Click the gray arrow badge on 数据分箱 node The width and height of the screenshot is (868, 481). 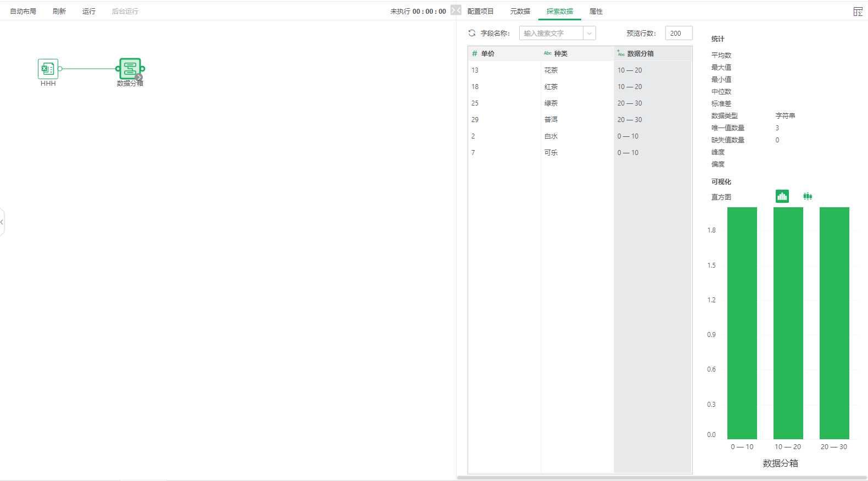pos(139,78)
